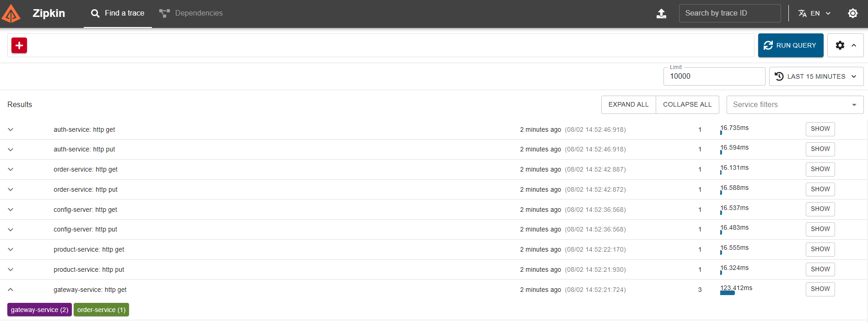Viewport: 868px width, 323px height.
Task: Show the auth-service http put trace
Action: coord(820,149)
